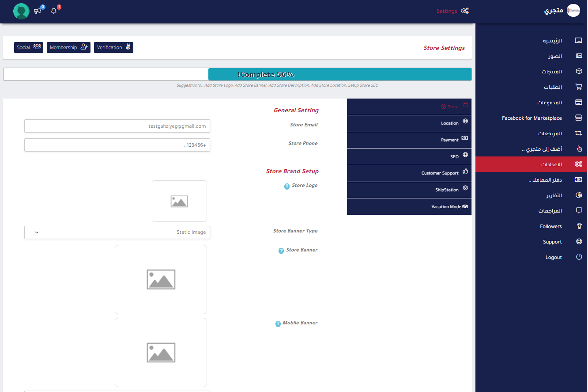Click the user avatar icon
Screen dimensions: 588x392
21,11
